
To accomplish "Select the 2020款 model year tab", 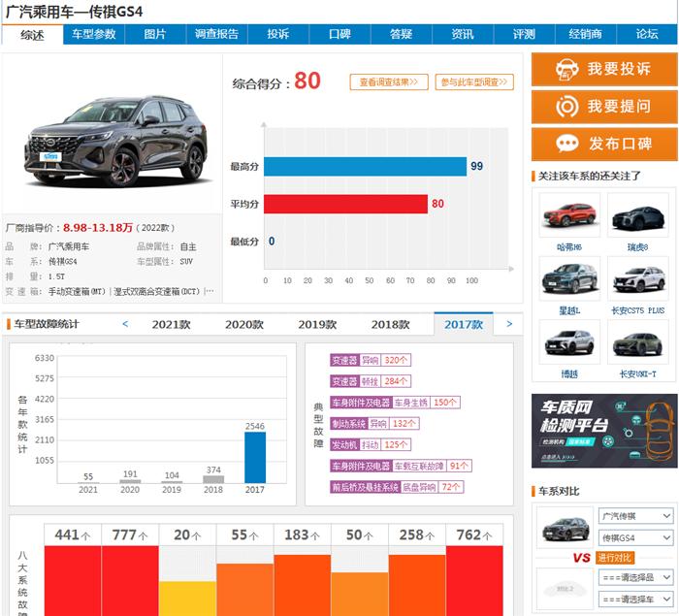I will click(244, 324).
